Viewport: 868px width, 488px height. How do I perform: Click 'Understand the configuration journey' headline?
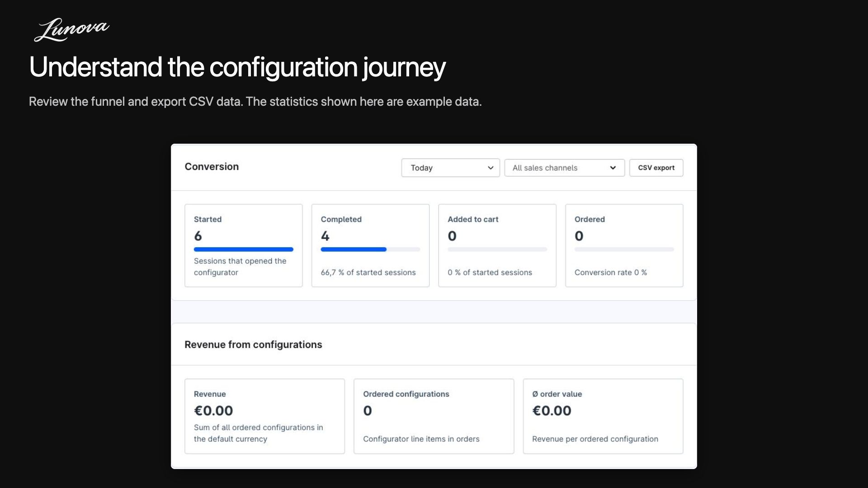coord(237,67)
